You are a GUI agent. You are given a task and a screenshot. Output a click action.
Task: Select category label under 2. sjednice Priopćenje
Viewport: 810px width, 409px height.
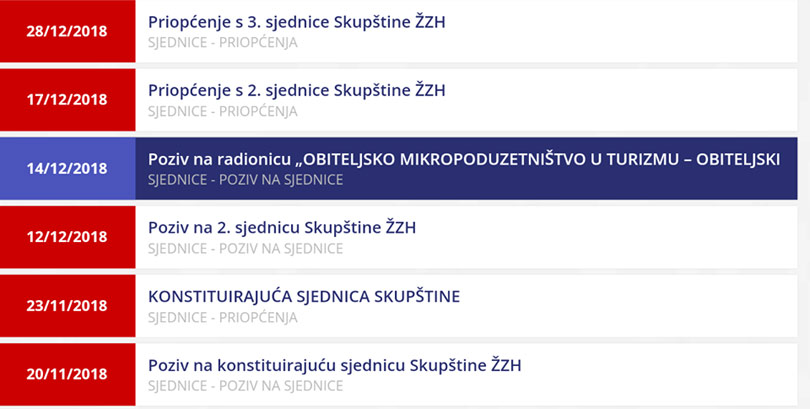(223, 111)
